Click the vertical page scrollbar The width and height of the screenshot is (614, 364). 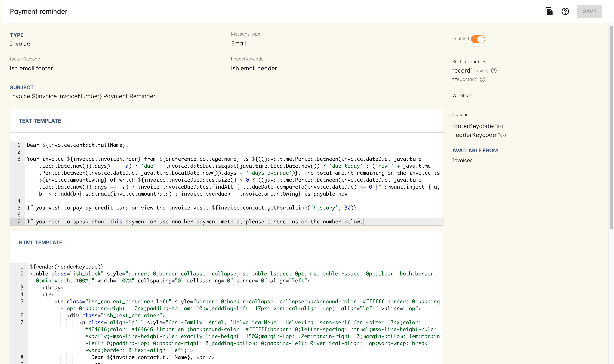[611, 128]
